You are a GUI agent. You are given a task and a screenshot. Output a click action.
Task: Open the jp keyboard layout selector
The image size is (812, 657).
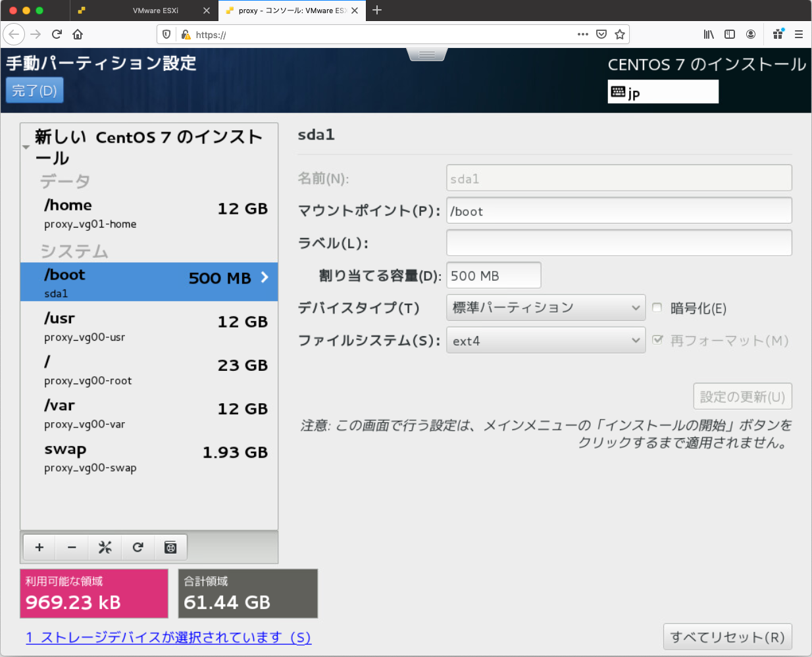tap(663, 91)
